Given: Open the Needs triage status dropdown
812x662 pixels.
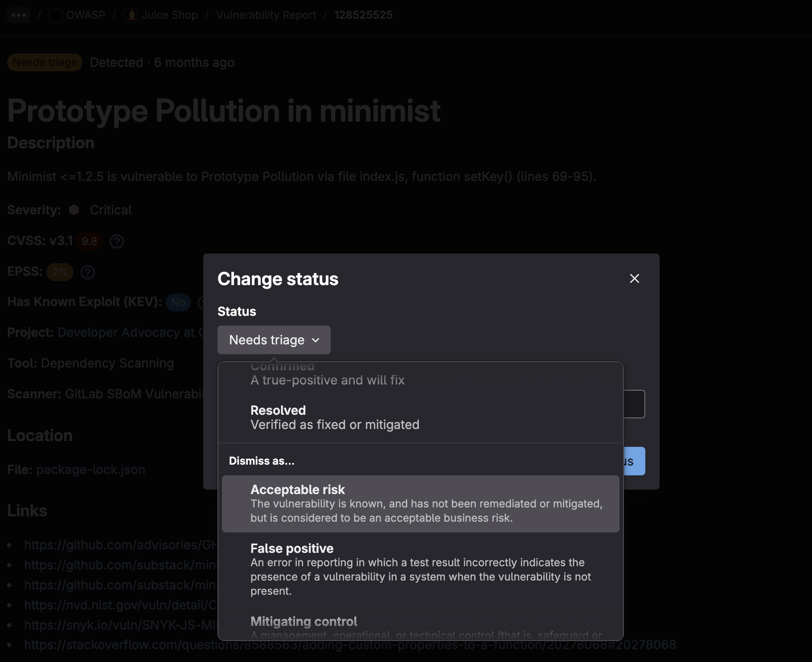Looking at the screenshot, I should click(x=274, y=340).
